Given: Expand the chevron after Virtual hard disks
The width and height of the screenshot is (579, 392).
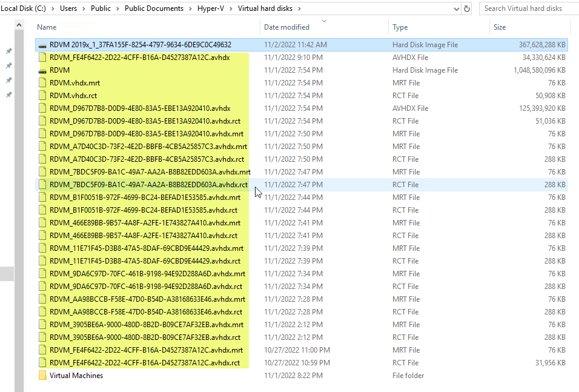Looking at the screenshot, I should pos(299,8).
